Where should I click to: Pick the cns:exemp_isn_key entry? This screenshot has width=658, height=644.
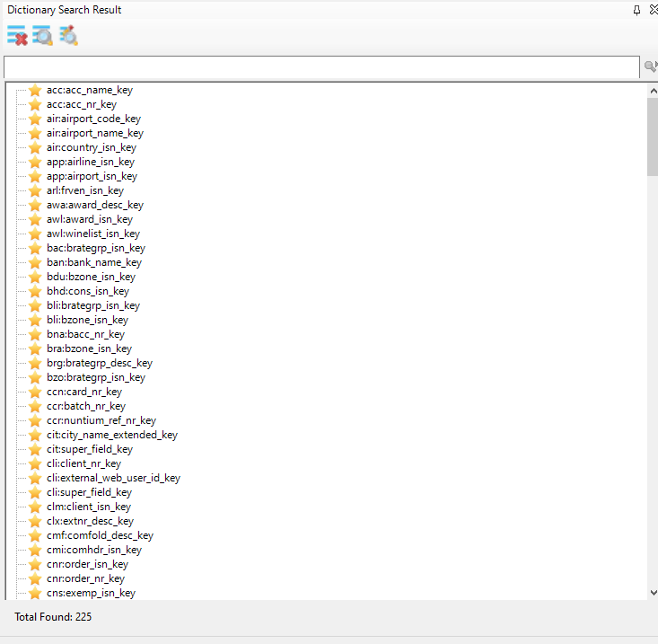91,593
